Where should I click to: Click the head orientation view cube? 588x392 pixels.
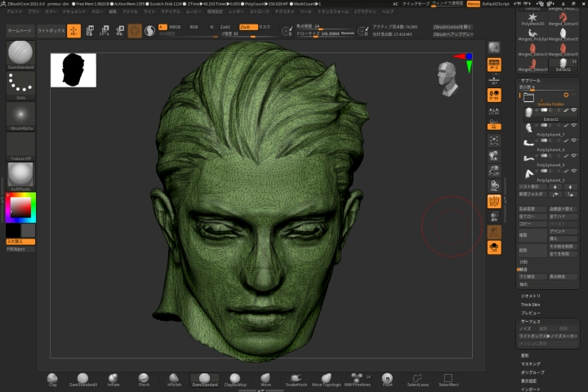(x=448, y=79)
